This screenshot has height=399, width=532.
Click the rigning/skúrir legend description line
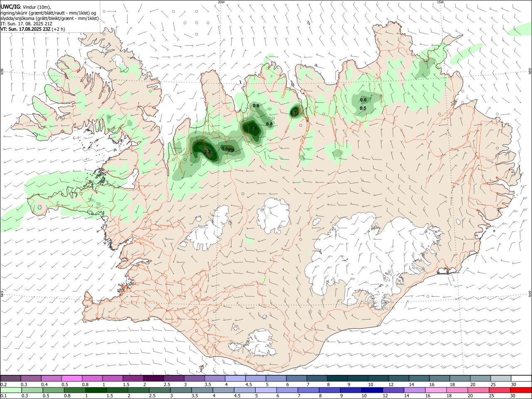(48, 13)
